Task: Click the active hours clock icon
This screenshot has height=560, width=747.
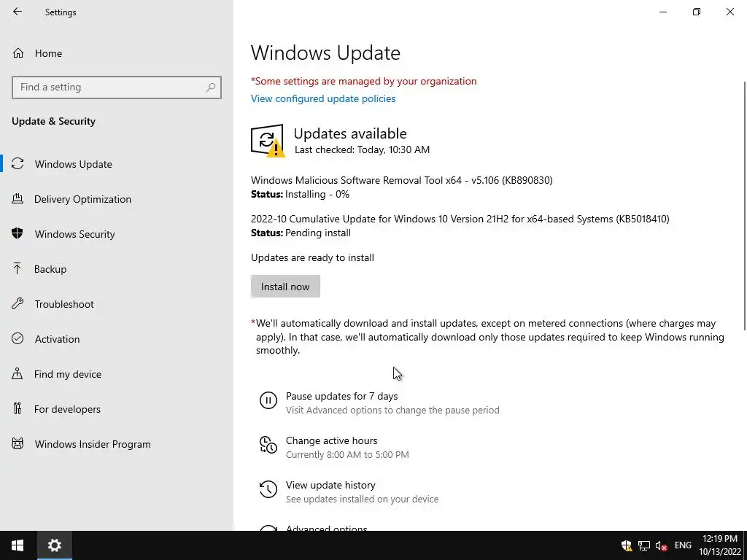Action: point(268,445)
